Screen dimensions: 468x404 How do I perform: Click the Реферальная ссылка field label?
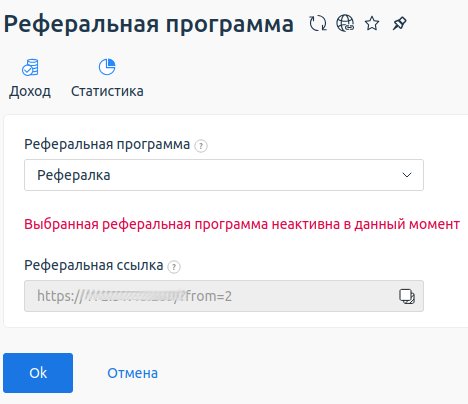tap(94, 266)
